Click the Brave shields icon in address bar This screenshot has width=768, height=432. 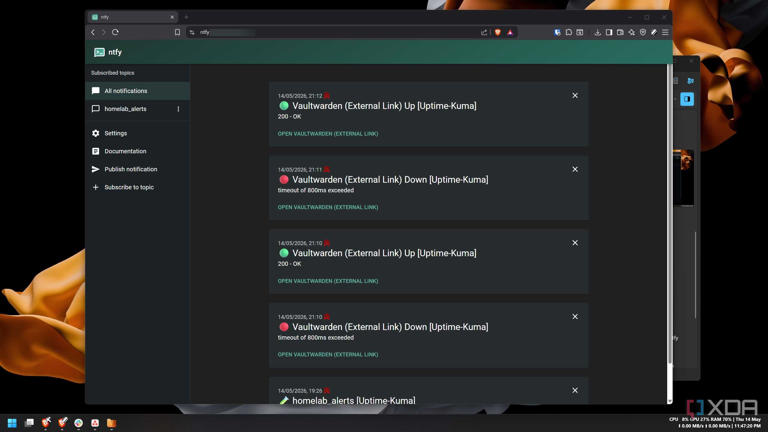498,32
